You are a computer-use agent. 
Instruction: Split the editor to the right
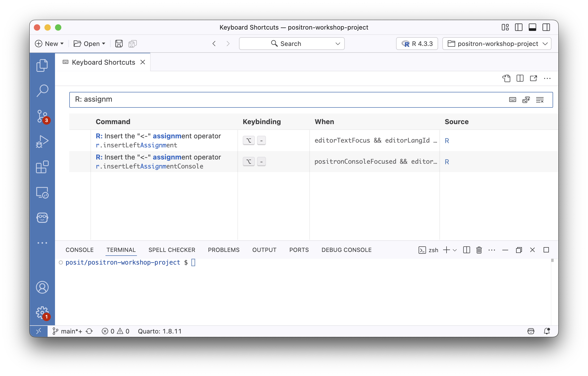pos(520,78)
